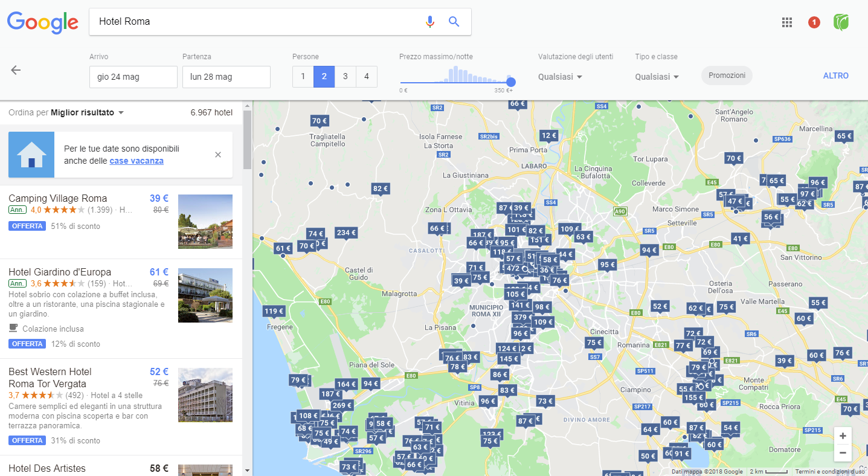Image resolution: width=868 pixels, height=476 pixels.
Task: Click the Camping Village Roma thumbnail photo
Action: click(205, 222)
